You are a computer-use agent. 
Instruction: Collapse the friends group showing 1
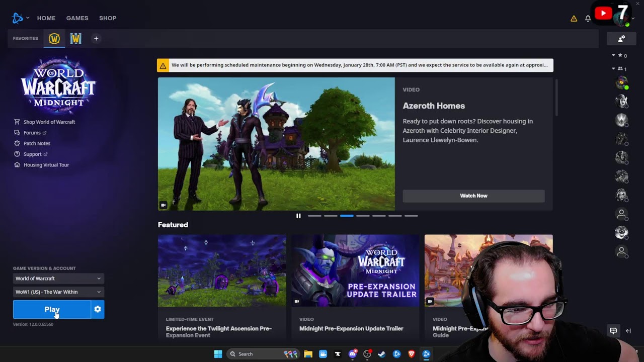coord(613,68)
